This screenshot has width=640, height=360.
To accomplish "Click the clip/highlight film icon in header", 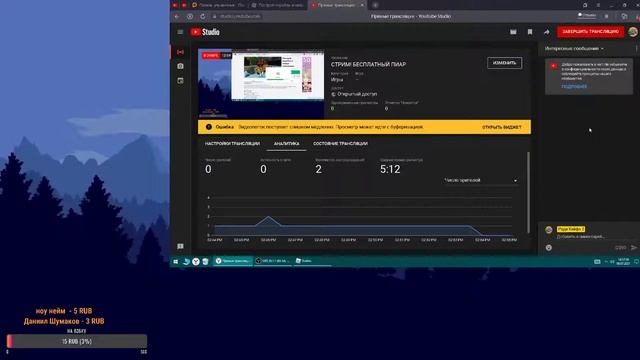I will pyautogui.click(x=513, y=32).
